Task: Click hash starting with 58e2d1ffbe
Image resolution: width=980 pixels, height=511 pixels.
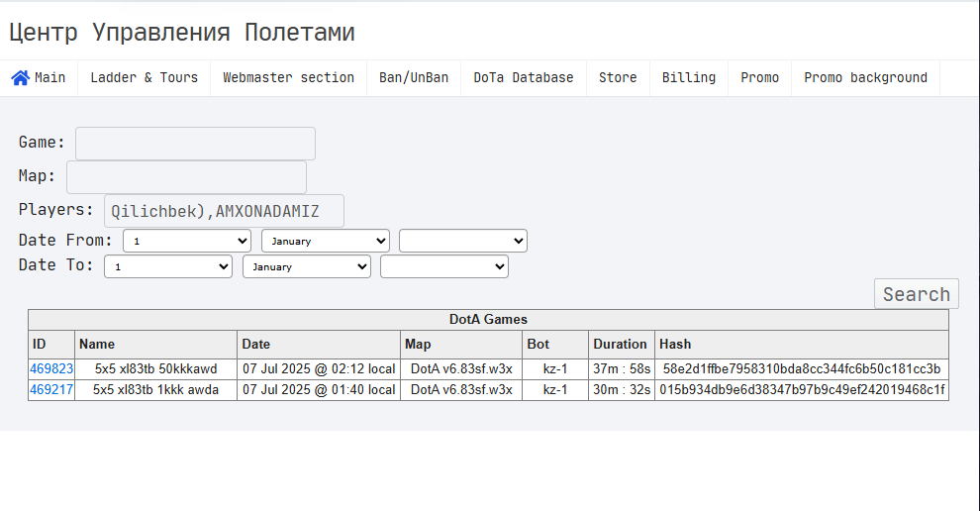Action: click(801, 369)
